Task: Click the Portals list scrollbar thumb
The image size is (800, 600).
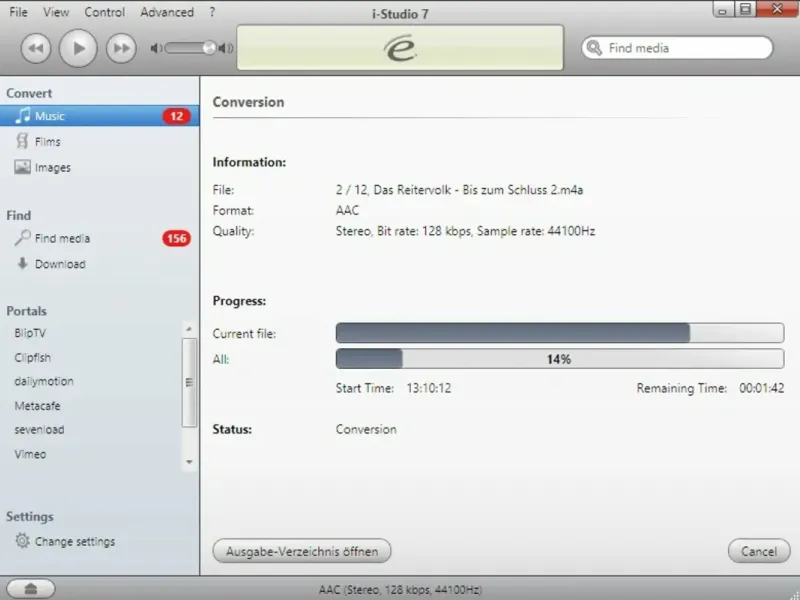Action: click(189, 382)
